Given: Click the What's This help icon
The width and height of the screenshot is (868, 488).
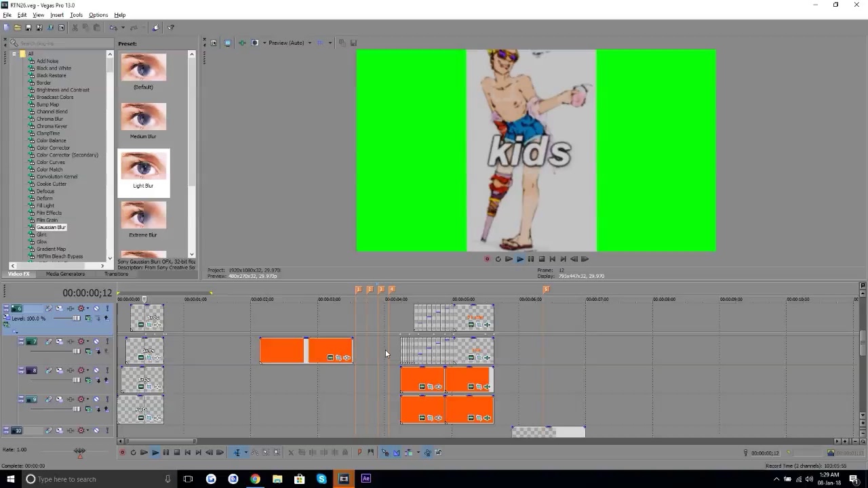Looking at the screenshot, I should (171, 28).
